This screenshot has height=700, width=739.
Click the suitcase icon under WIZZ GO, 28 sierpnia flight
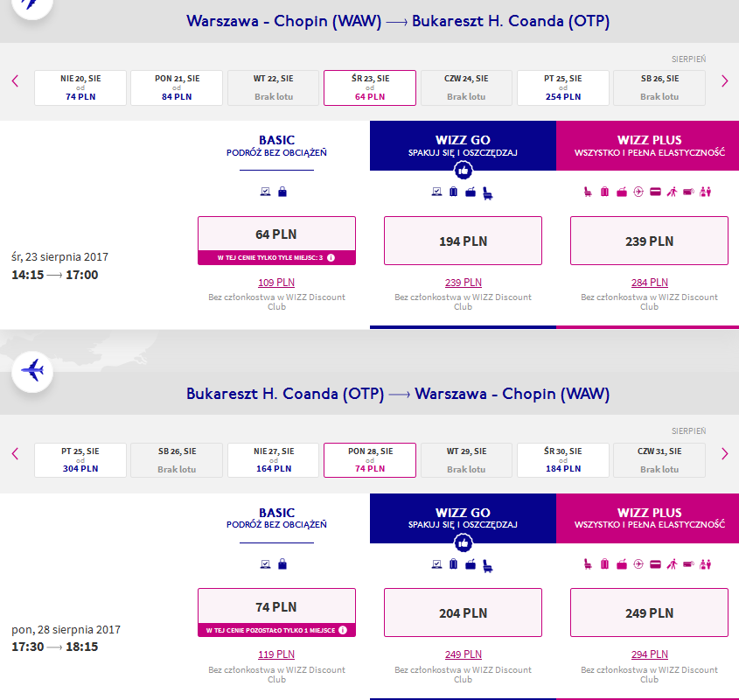coord(453,564)
